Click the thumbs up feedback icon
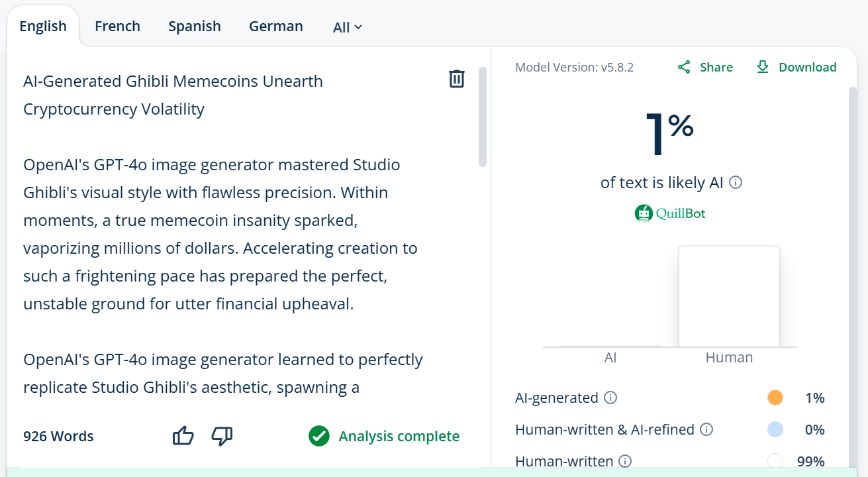Screen dimensions: 868x477 (x=183, y=436)
